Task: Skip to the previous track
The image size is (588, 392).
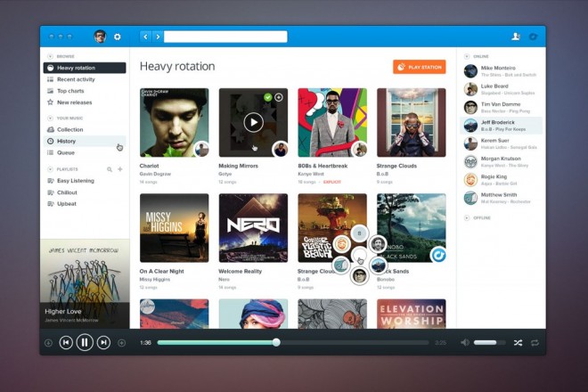Action: 66,342
